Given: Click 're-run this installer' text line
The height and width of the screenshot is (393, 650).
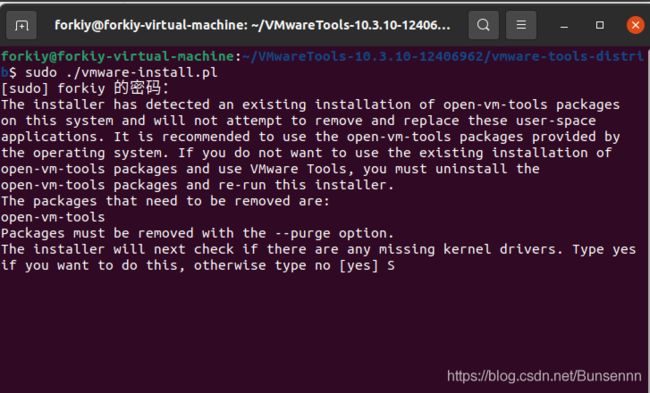Looking at the screenshot, I should (306, 185).
